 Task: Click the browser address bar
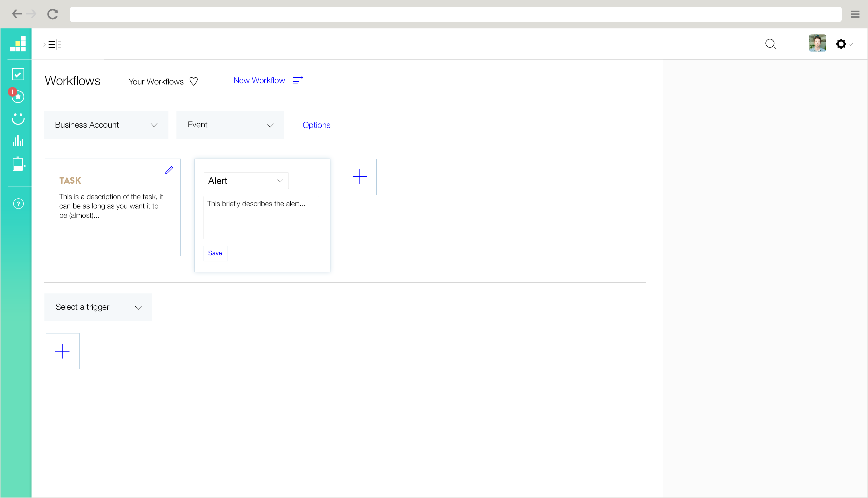[x=455, y=14]
